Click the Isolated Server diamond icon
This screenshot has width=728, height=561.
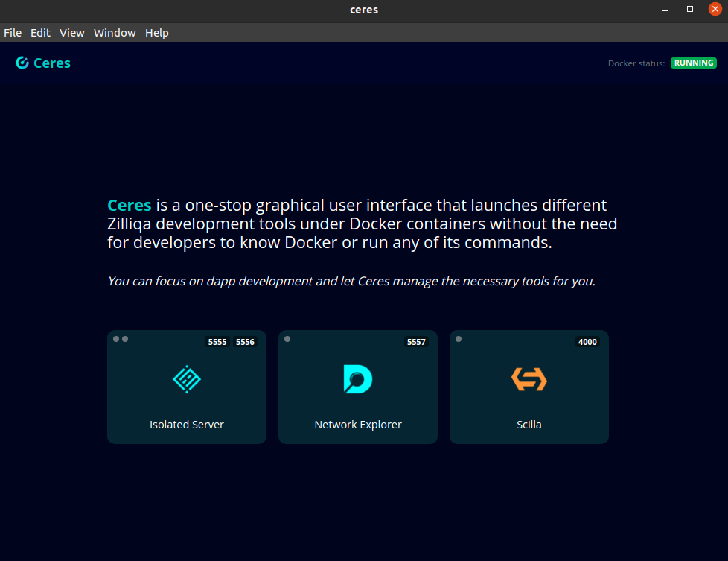click(187, 379)
